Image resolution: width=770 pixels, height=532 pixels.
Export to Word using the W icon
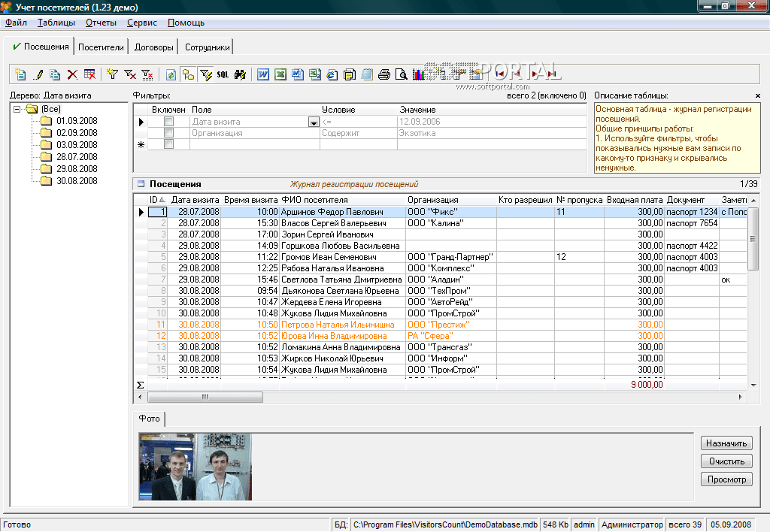(263, 74)
